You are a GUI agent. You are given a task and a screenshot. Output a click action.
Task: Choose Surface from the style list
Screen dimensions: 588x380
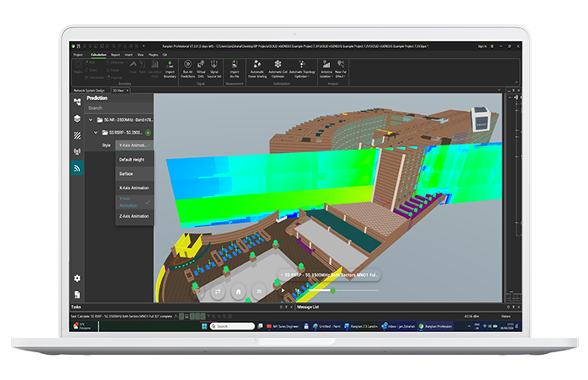[126, 173]
